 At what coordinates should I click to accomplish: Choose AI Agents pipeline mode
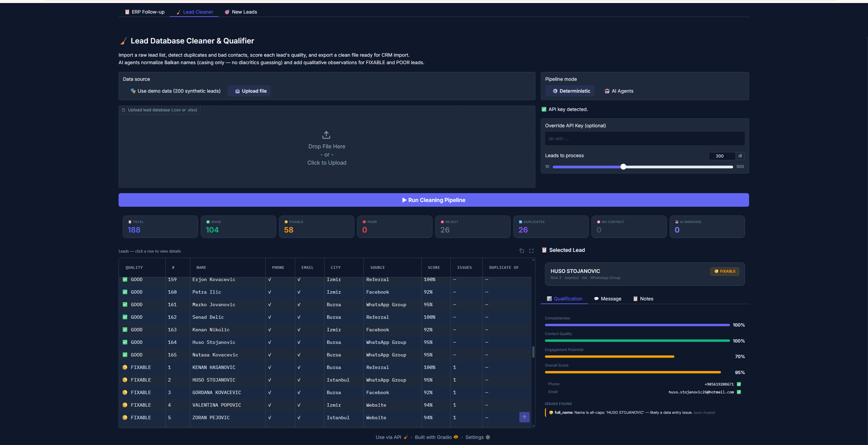(619, 91)
